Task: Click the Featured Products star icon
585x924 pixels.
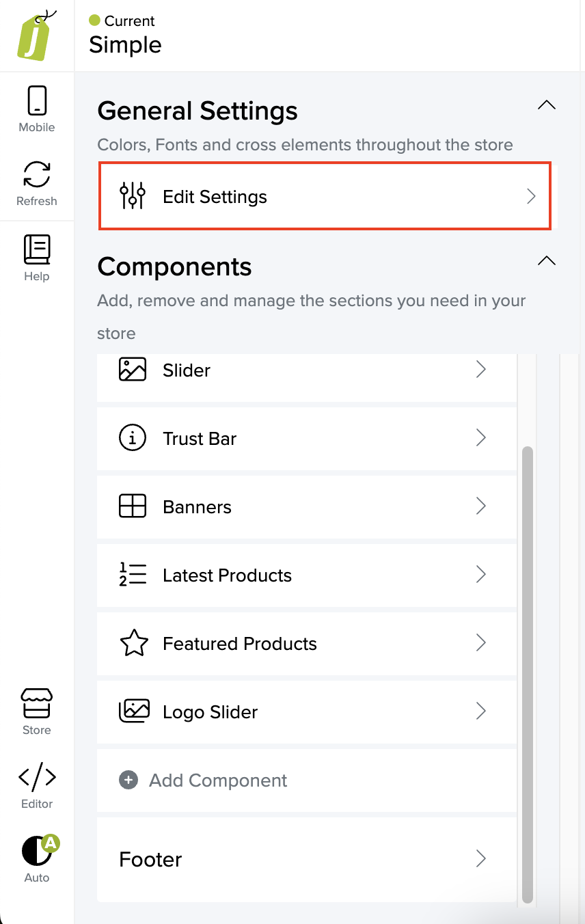Action: click(133, 643)
